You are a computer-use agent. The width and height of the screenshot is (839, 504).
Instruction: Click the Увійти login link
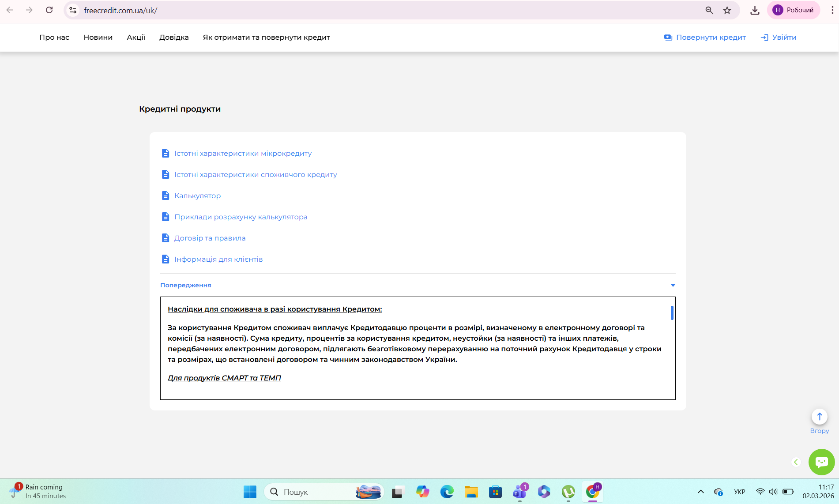click(x=779, y=38)
